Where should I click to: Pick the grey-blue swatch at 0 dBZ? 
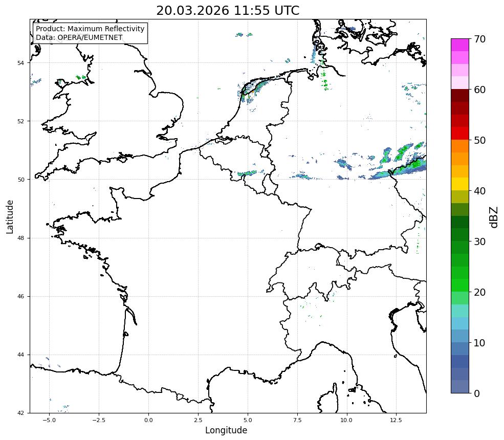(x=460, y=387)
